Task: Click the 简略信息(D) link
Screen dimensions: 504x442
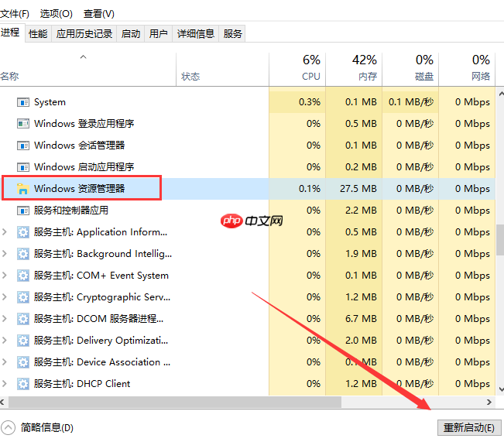Action: (x=47, y=428)
